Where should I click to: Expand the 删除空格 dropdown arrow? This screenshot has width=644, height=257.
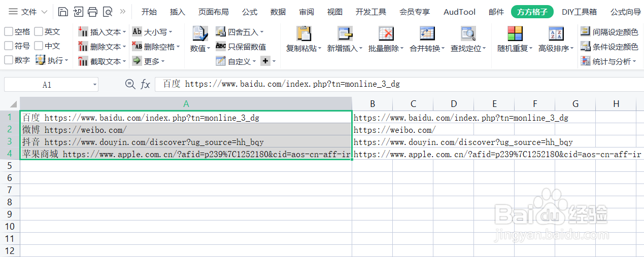coord(178,47)
